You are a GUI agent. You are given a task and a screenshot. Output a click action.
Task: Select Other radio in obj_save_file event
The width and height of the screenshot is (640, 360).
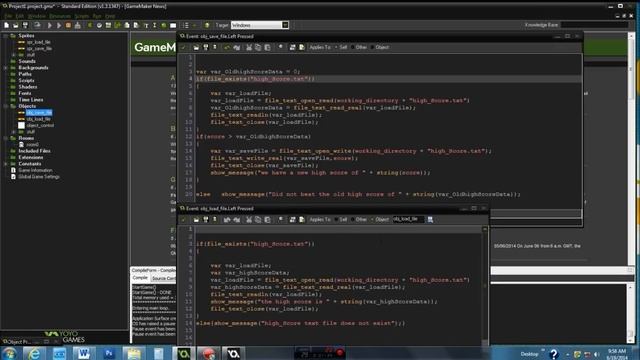(359, 47)
